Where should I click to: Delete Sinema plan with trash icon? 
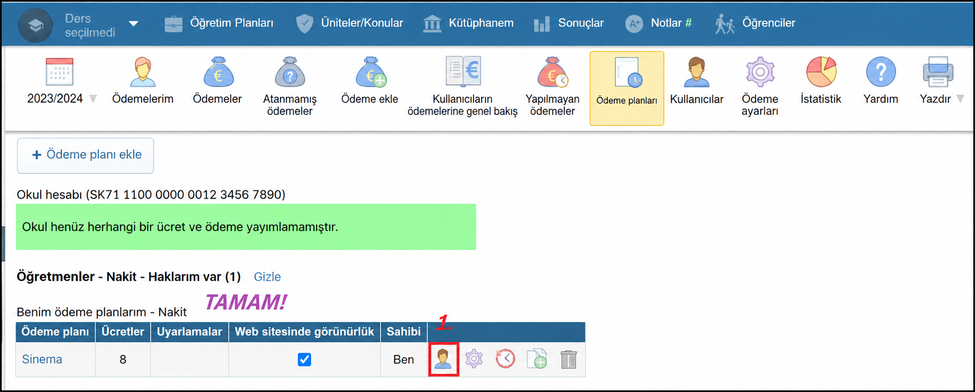click(x=568, y=359)
